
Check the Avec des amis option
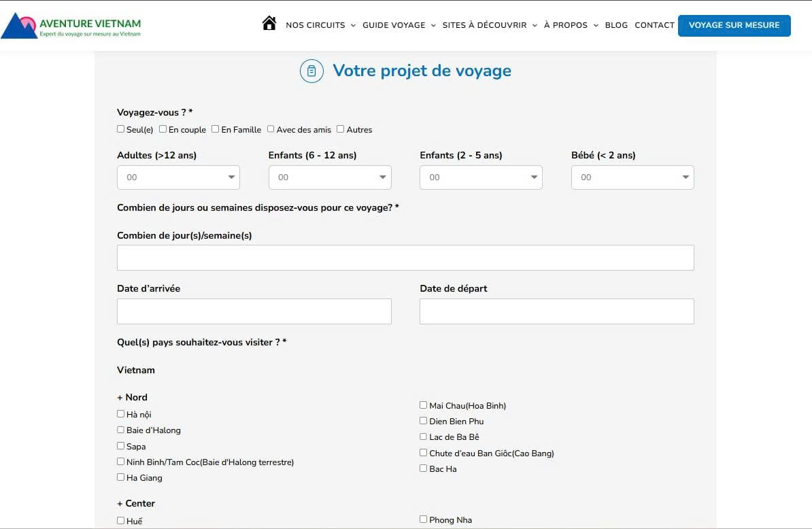tap(270, 129)
